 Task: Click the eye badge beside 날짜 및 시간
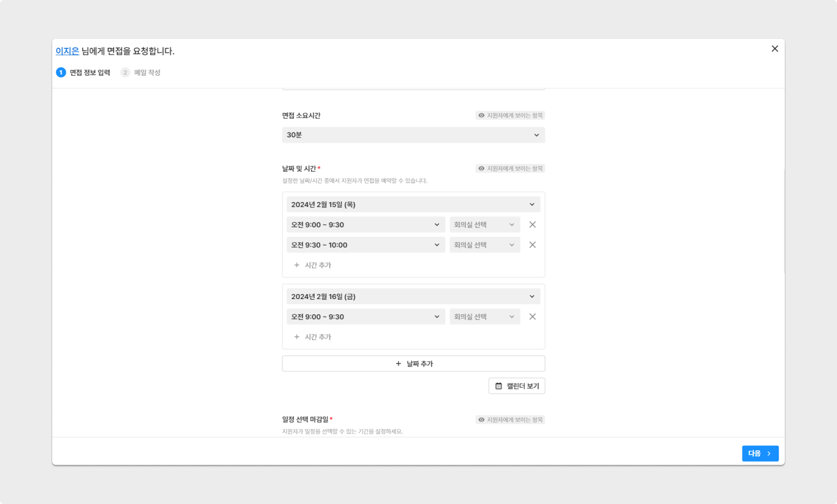[510, 168]
